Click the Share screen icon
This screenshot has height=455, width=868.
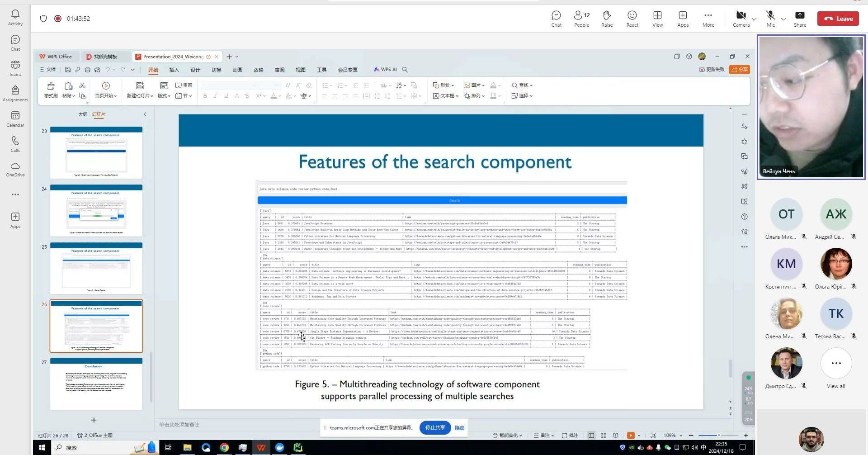[x=800, y=19]
